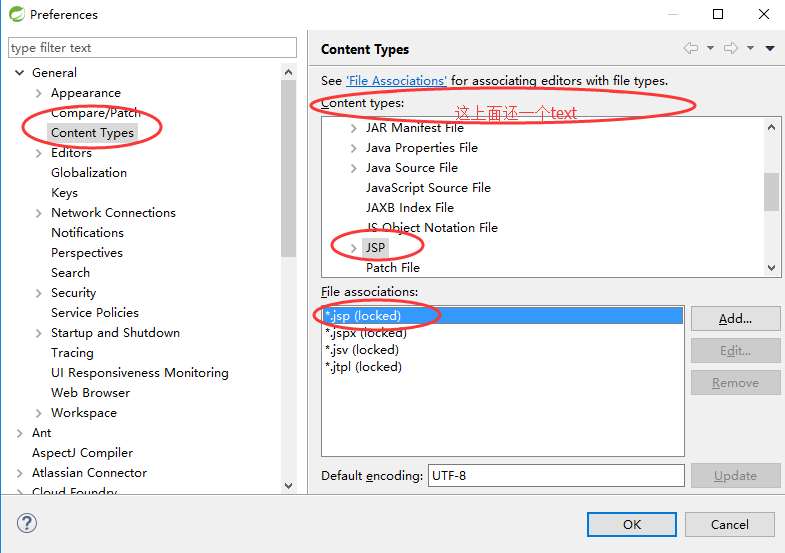
Task: Click the Add... button
Action: (735, 319)
